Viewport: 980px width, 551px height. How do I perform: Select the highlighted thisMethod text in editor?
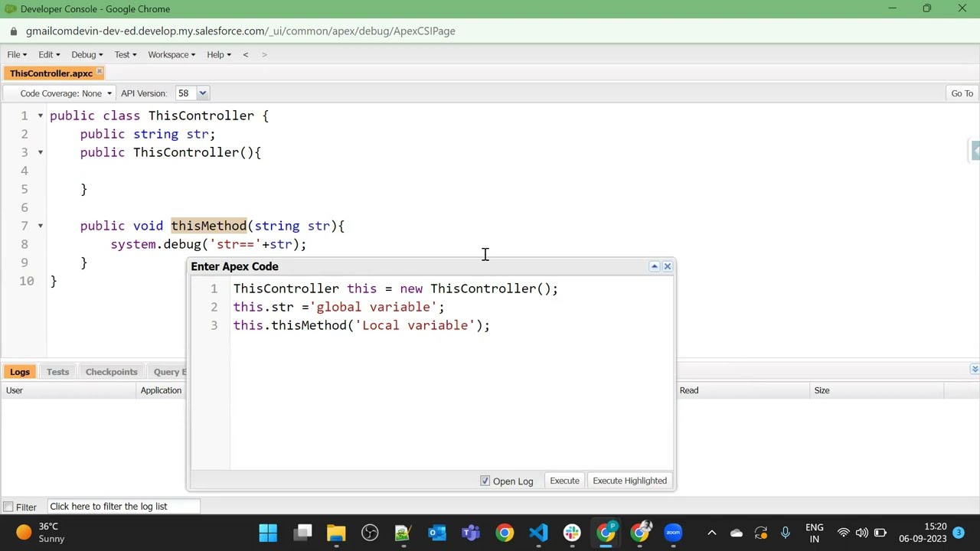pos(208,226)
